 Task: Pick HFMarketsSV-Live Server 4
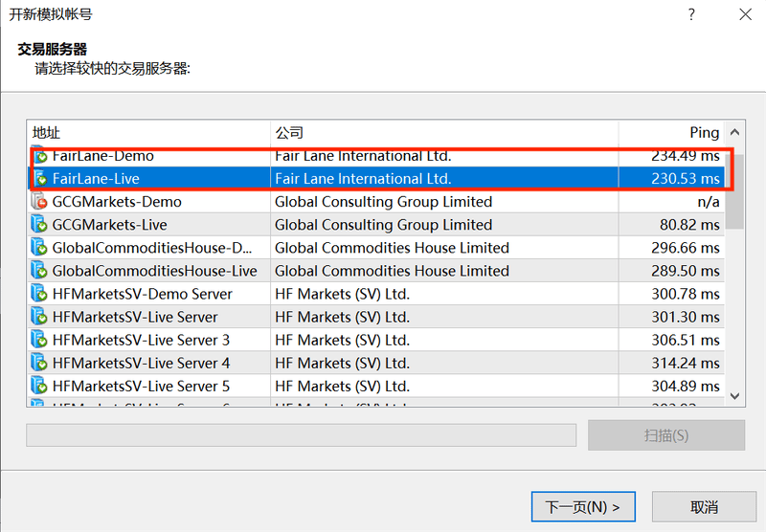pos(375,362)
